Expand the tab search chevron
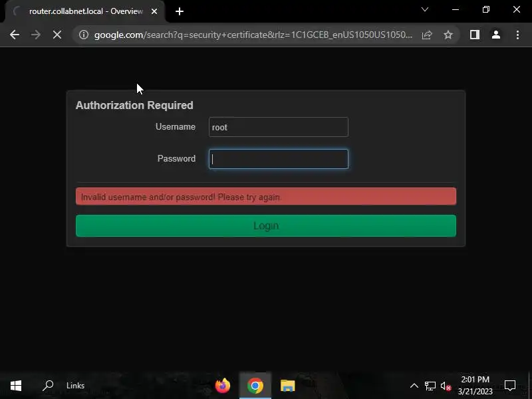532x399 pixels. (425, 9)
